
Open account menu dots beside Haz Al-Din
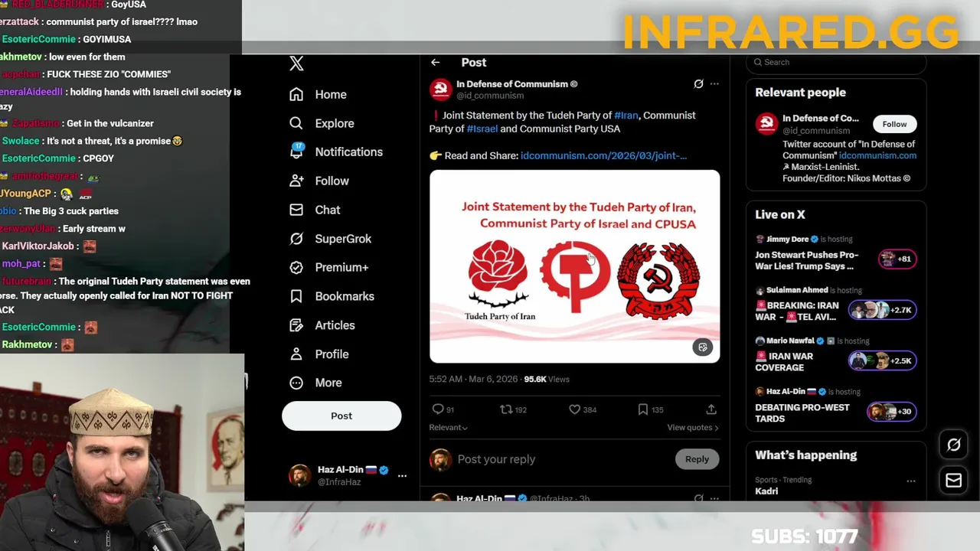pos(402,476)
